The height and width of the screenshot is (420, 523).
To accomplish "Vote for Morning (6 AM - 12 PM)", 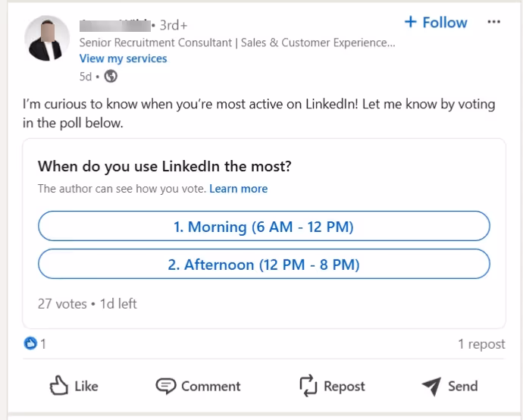I will point(264,226).
